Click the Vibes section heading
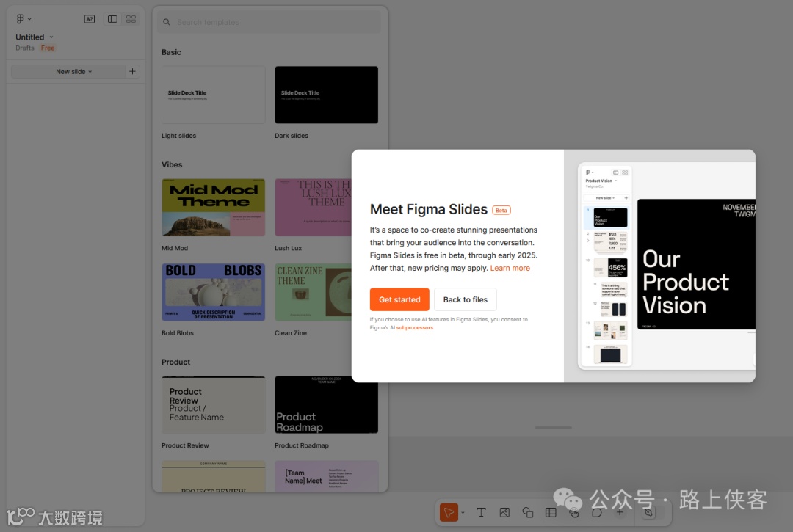The height and width of the screenshot is (532, 793). click(171, 164)
